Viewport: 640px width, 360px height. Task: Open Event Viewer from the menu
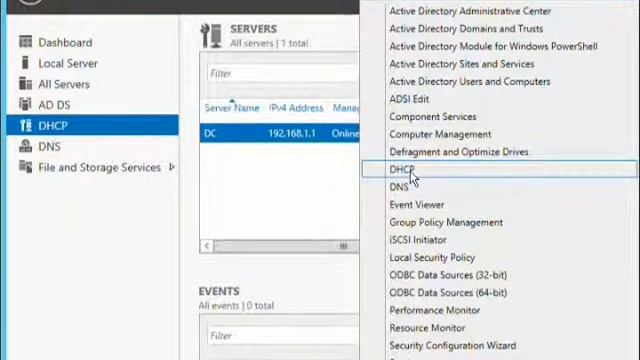417,204
